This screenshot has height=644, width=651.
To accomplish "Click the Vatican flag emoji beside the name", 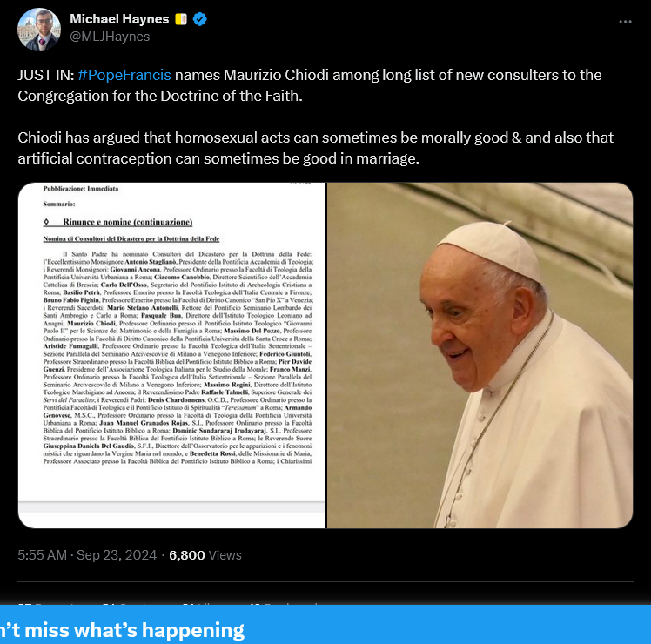I will click(x=181, y=19).
